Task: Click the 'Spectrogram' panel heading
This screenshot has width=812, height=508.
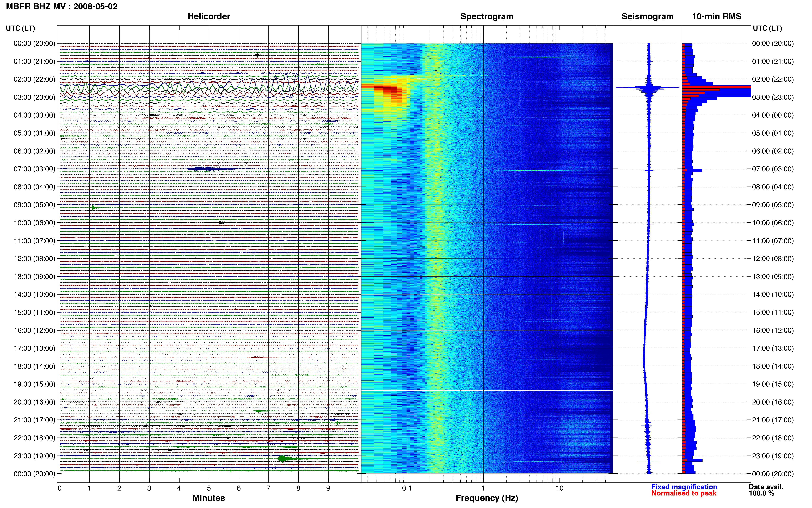Action: coord(487,16)
